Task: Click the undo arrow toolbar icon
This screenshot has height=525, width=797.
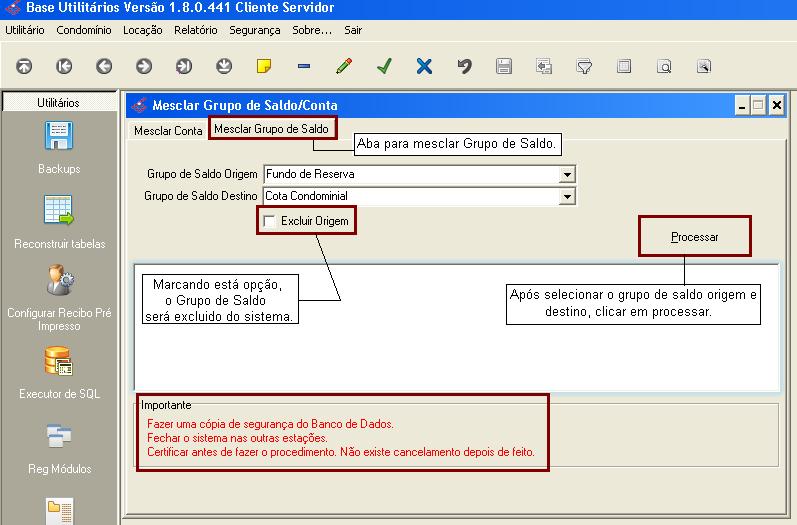Action: coord(464,67)
